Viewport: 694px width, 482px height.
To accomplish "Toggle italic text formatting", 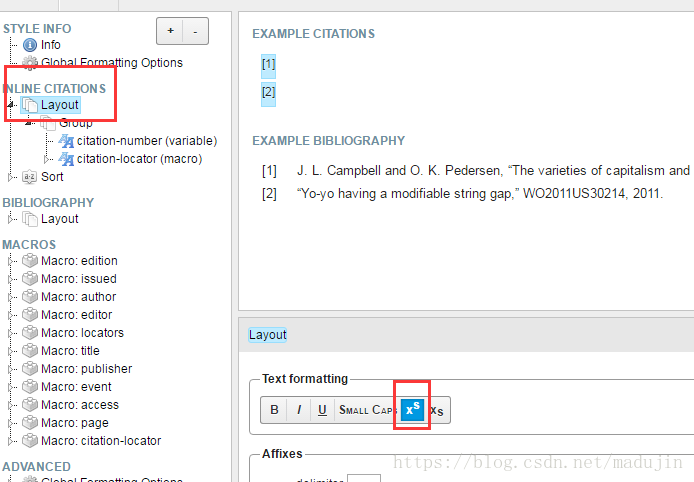I will click(x=299, y=410).
